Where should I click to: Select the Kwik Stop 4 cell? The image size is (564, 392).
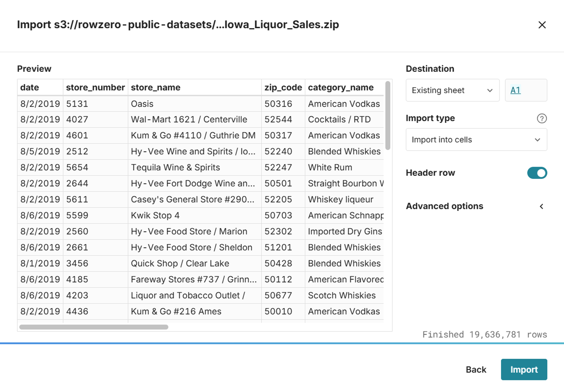coord(195,215)
